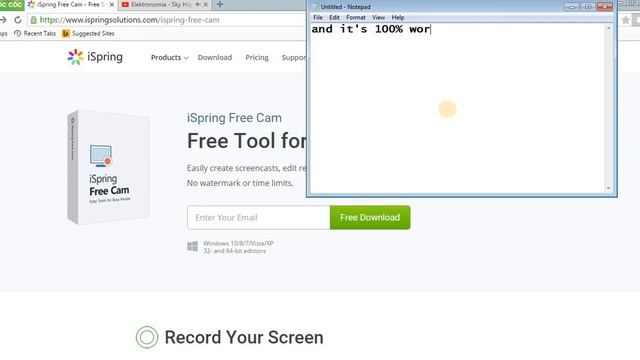Click the browser forward arrow

coord(3,20)
